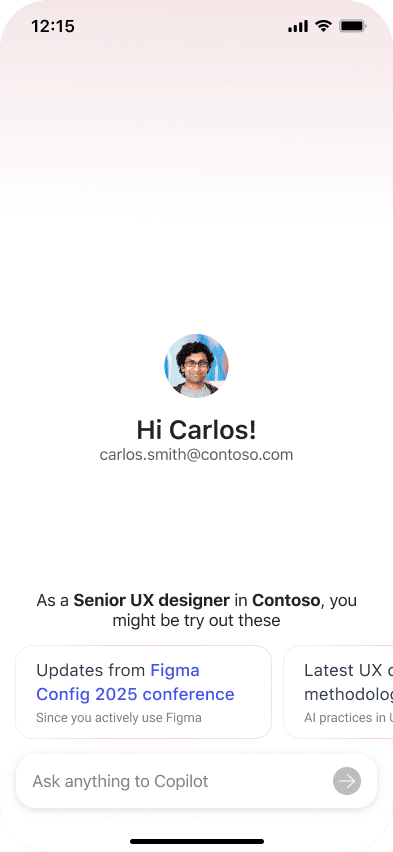
Task: Click the word Updates in first card
Action: pyautogui.click(x=71, y=671)
